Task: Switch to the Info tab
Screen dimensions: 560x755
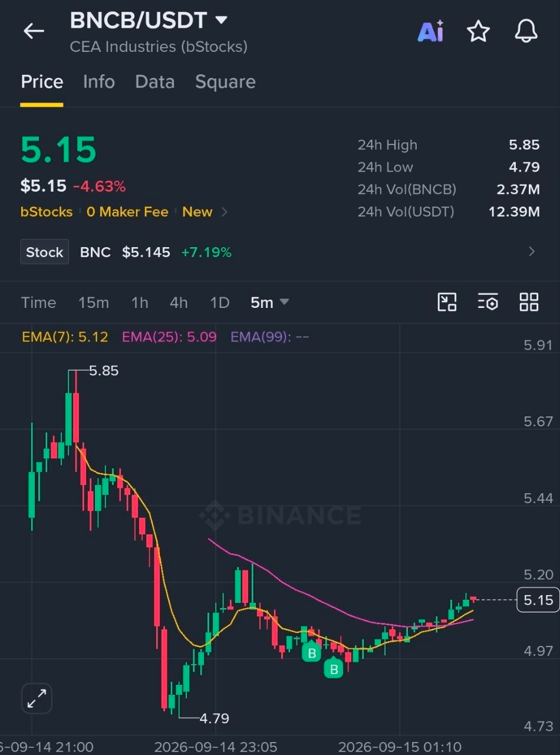Action: click(x=99, y=82)
